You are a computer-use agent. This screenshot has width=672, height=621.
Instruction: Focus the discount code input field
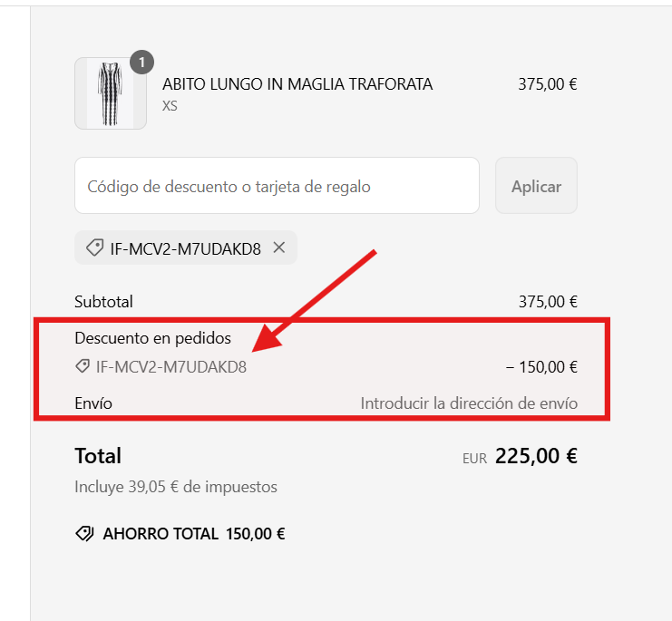[277, 186]
